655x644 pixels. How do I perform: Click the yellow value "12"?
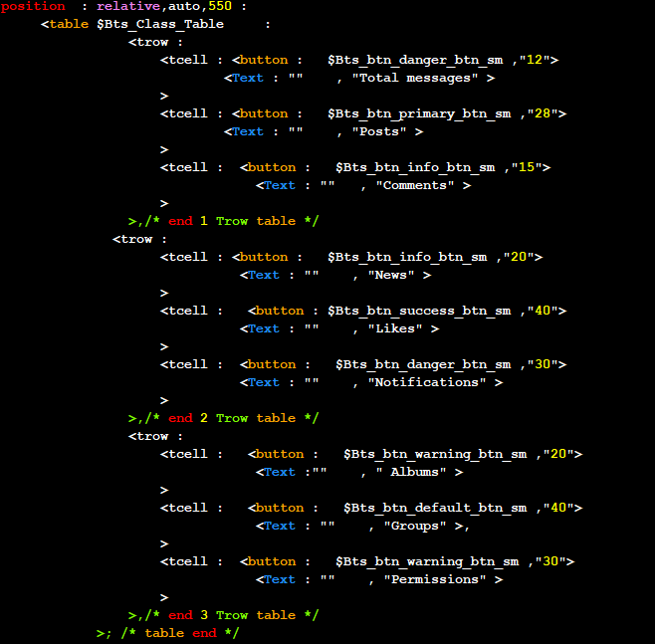point(535,60)
